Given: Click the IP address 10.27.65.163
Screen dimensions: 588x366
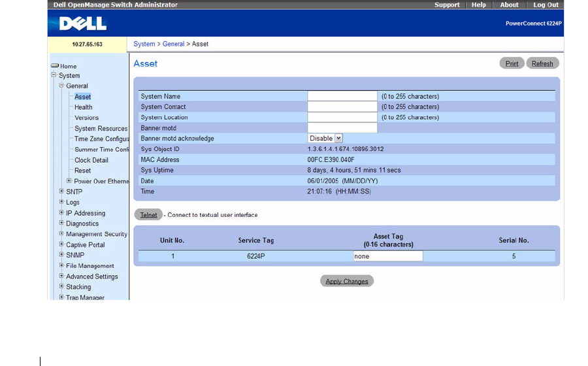Looking at the screenshot, I should tap(87, 44).
